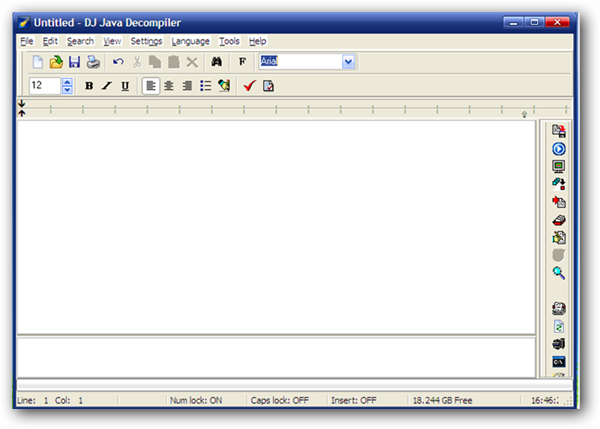
Task: Click inside the Arial font name field
Action: coord(300,62)
